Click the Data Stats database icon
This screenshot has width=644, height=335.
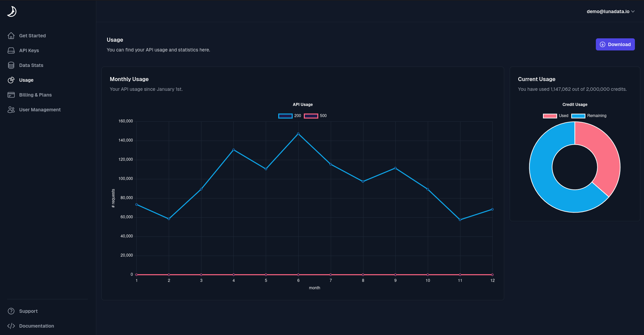[x=11, y=65]
